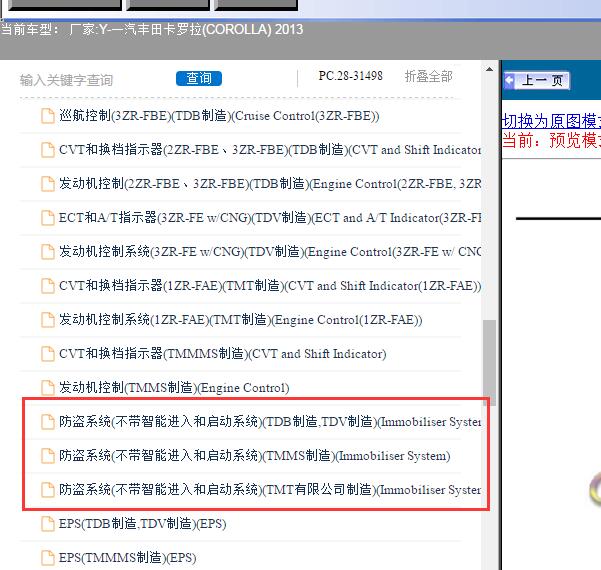Open EPS(TDB制造,TDV制造)(EPS) entry
The width and height of the screenshot is (601, 570).
[x=143, y=524]
